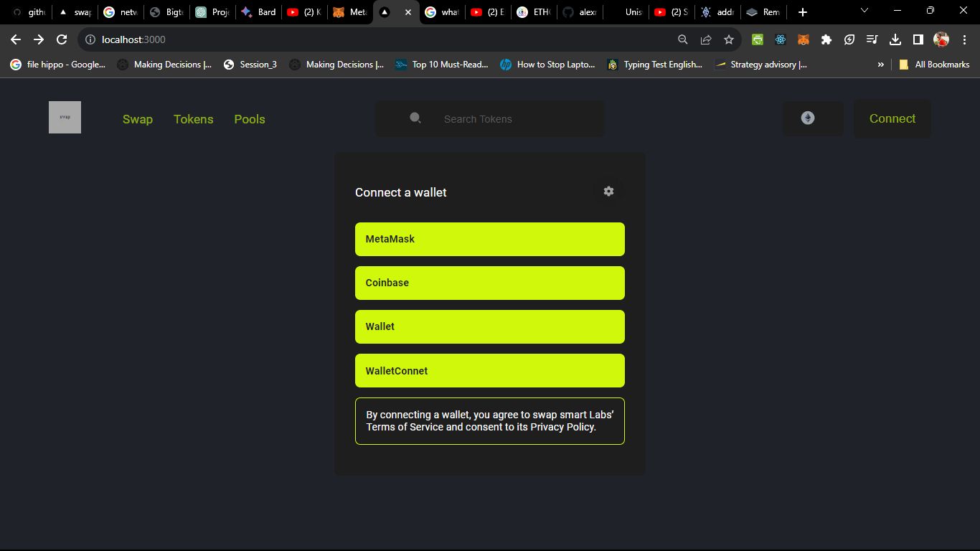Open the 'file hippo - Google' bookmark
Screen dimensions: 980x551
tap(57, 65)
